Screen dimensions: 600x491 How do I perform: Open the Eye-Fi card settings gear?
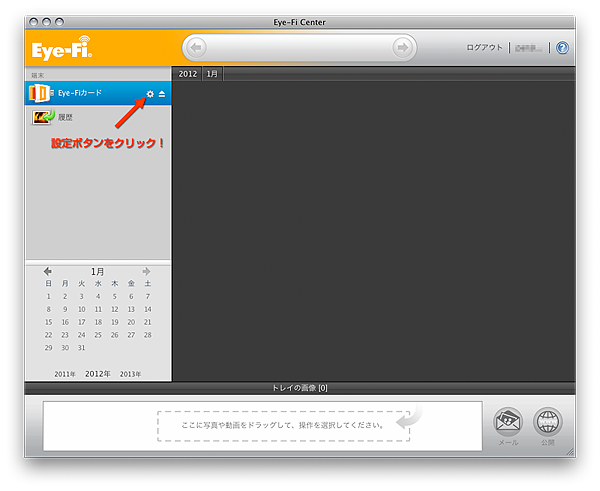coord(150,94)
